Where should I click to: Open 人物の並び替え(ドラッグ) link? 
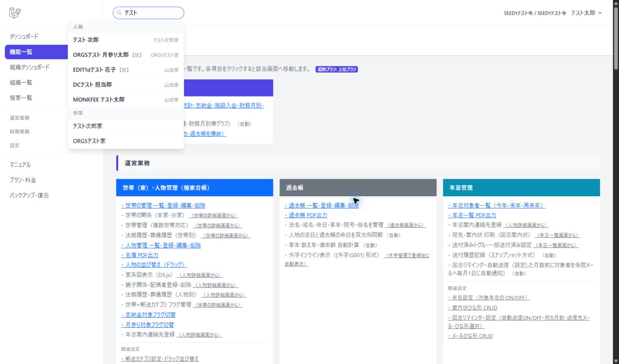154,265
